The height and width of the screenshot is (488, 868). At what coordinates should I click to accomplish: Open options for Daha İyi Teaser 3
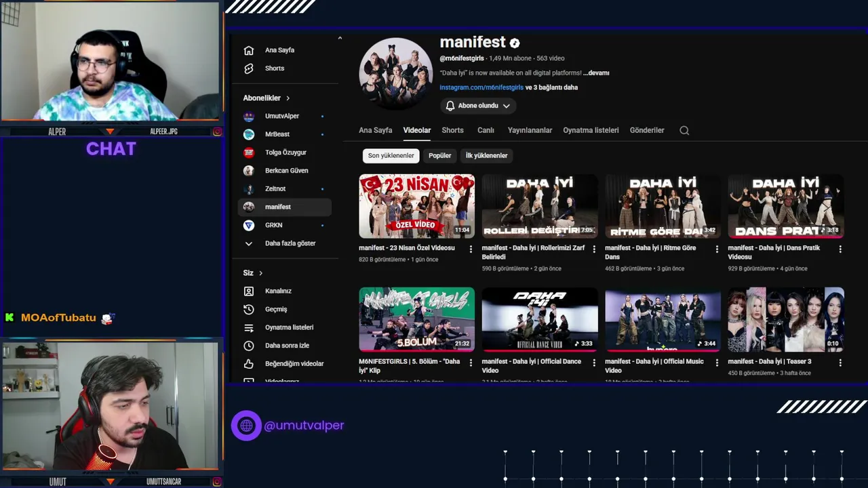[x=840, y=363]
